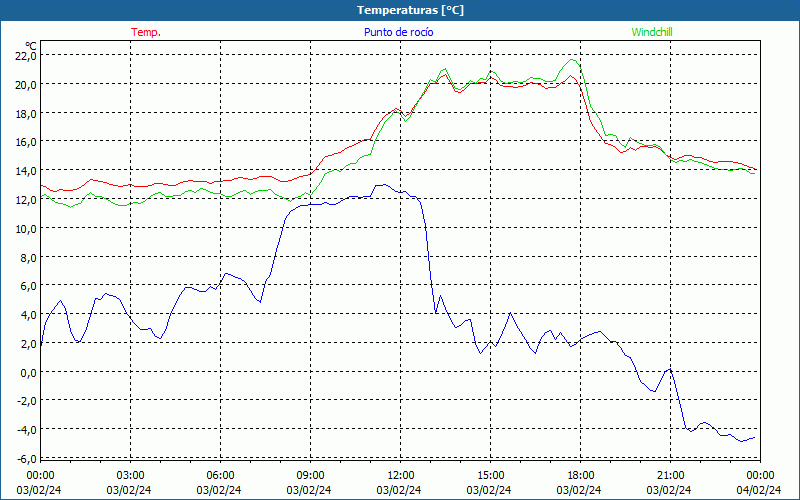
Task: Click the '0,0' y-axis value
Action: click(x=29, y=372)
